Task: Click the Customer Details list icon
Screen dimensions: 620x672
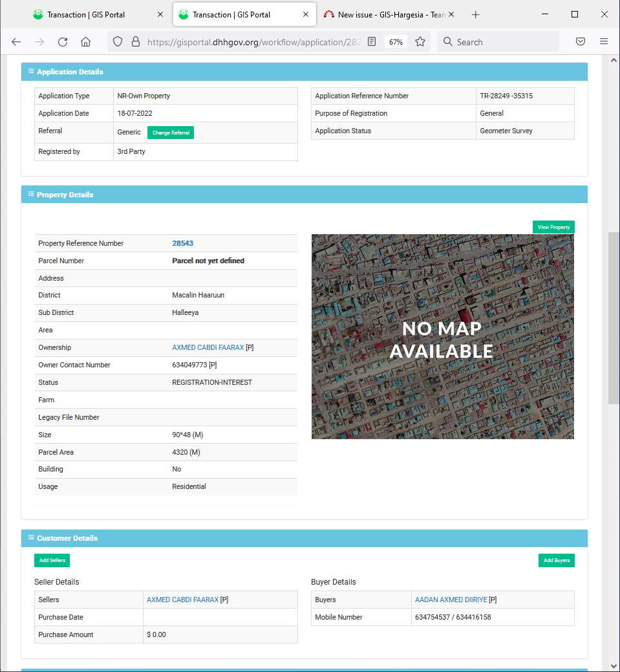Action: [31, 537]
